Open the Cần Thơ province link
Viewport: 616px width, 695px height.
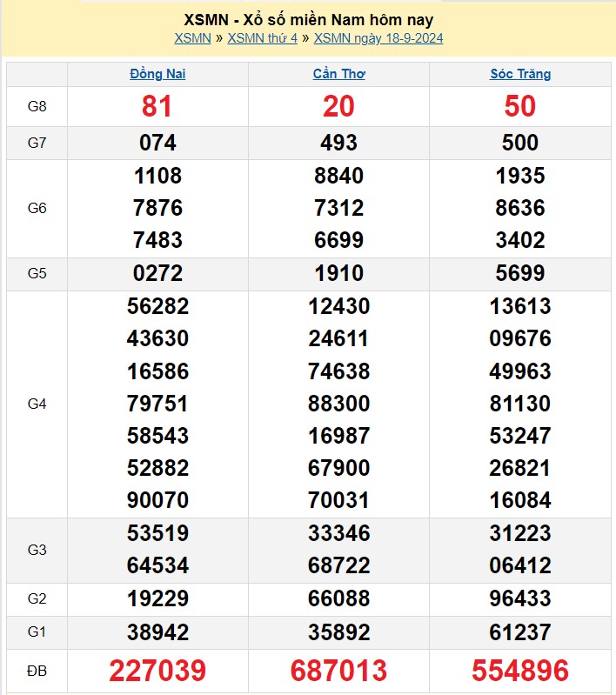[338, 74]
